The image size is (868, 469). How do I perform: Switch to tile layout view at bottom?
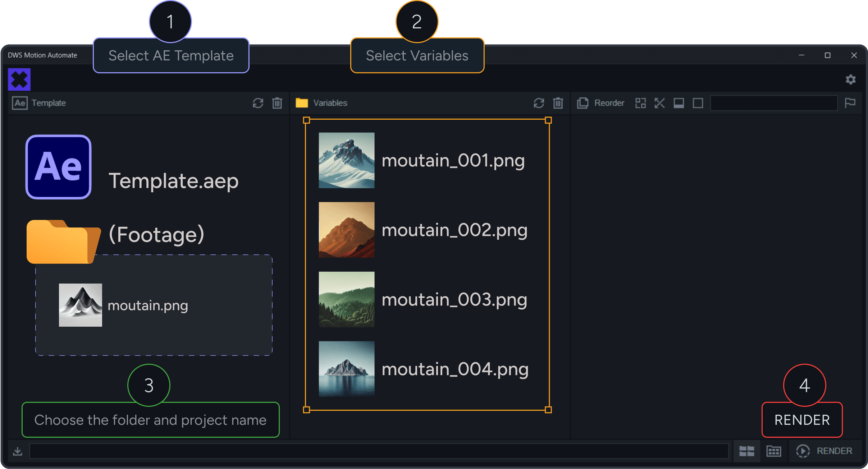[x=746, y=451]
